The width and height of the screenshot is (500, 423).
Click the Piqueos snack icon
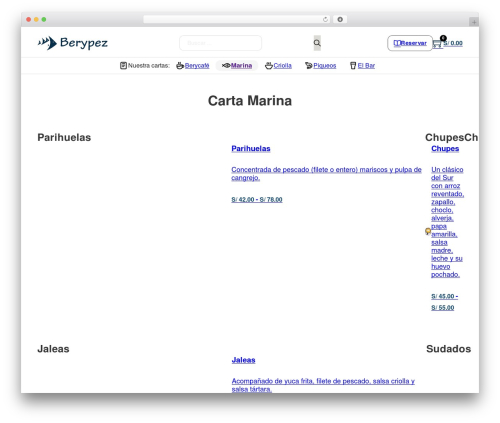[309, 66]
